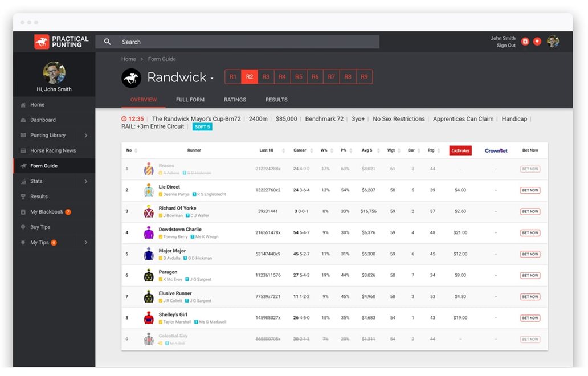The height and width of the screenshot is (376, 588).
Task: Open the top-right user avatar
Action: point(553,42)
